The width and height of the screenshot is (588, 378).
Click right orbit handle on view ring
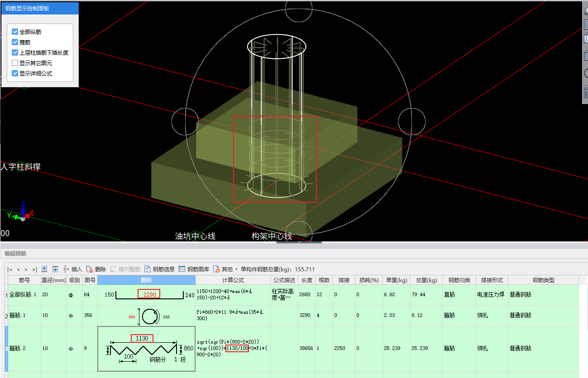412,122
